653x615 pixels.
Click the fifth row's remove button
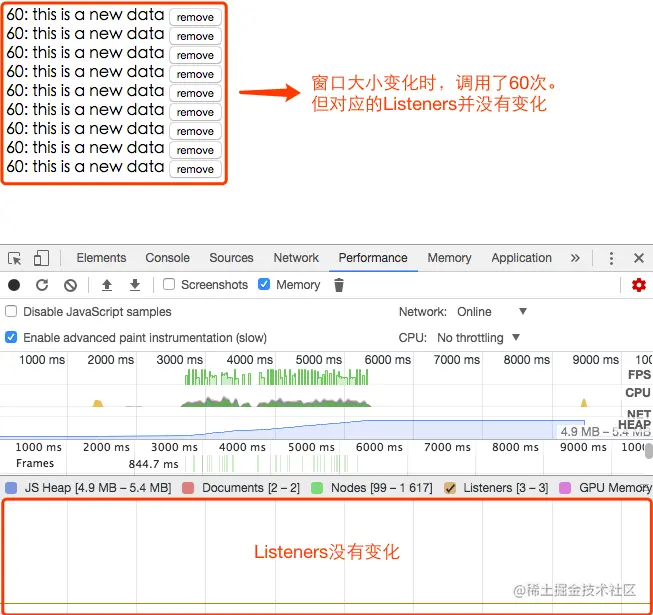[x=195, y=93]
